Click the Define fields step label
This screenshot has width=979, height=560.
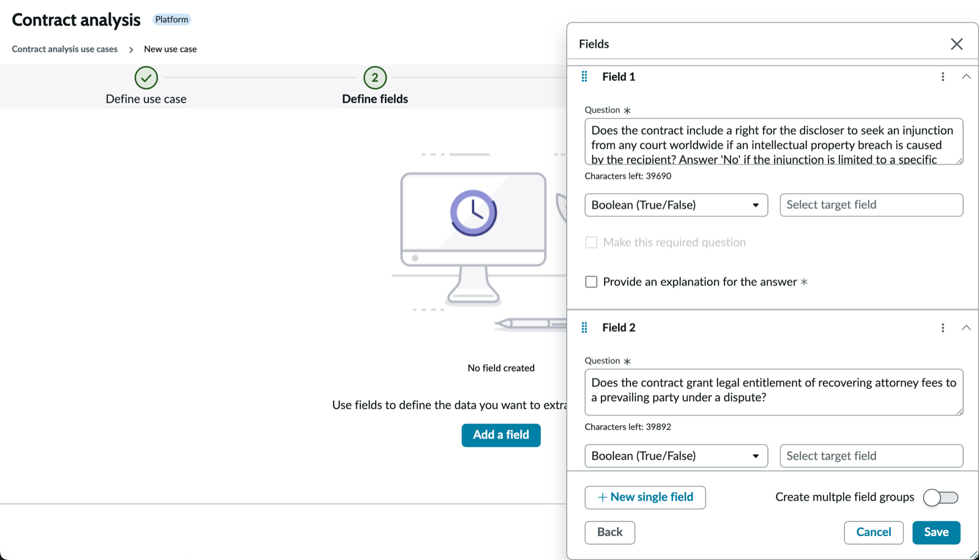(375, 99)
